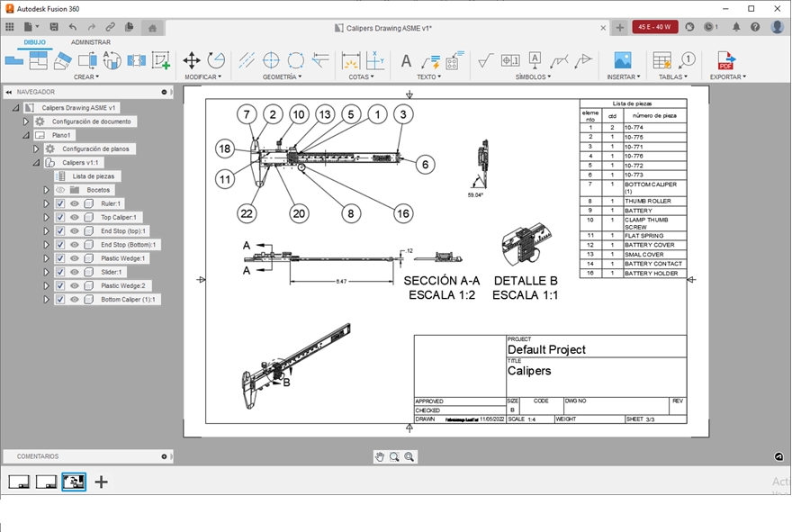
Task: Insert an image with the Insert Image tool
Action: 623,60
